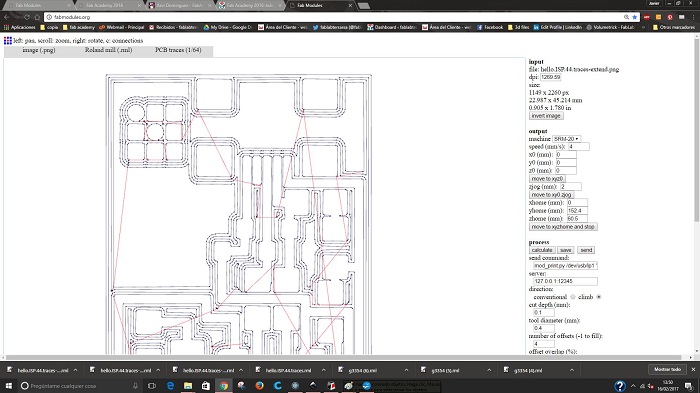
Task: Click the fab modules grid menu icon
Action: tap(8, 41)
